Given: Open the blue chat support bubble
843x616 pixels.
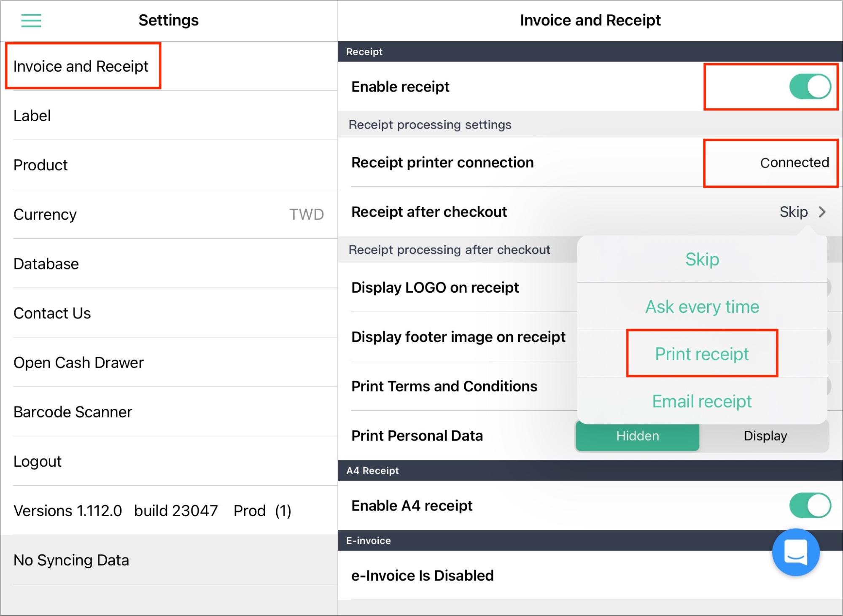Looking at the screenshot, I should (x=796, y=552).
